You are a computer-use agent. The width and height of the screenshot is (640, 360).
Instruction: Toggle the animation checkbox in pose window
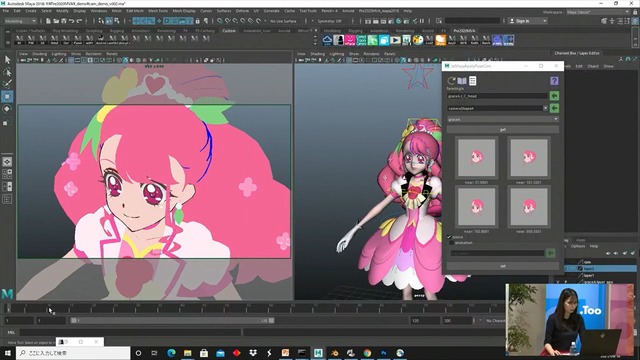click(x=451, y=242)
